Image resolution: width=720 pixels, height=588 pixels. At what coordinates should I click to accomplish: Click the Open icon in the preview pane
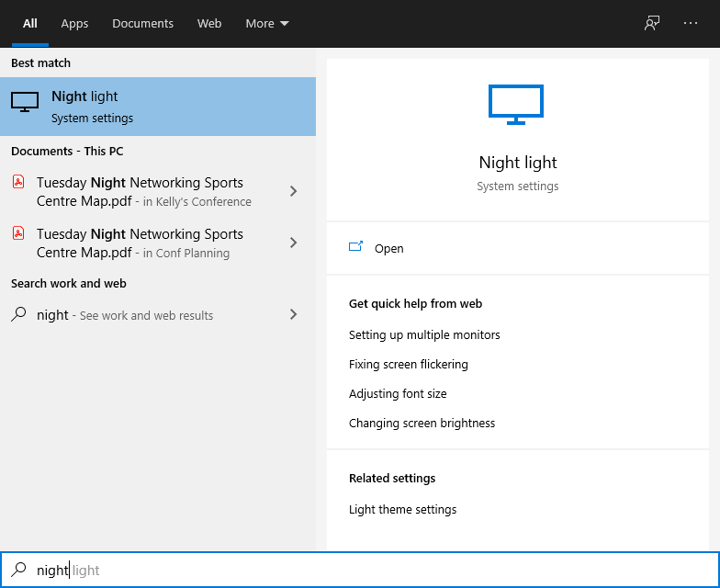pyautogui.click(x=356, y=248)
